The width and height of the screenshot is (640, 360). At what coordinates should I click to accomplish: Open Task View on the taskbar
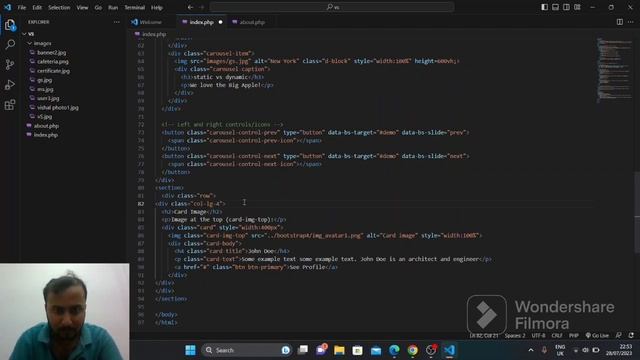[x=303, y=350]
